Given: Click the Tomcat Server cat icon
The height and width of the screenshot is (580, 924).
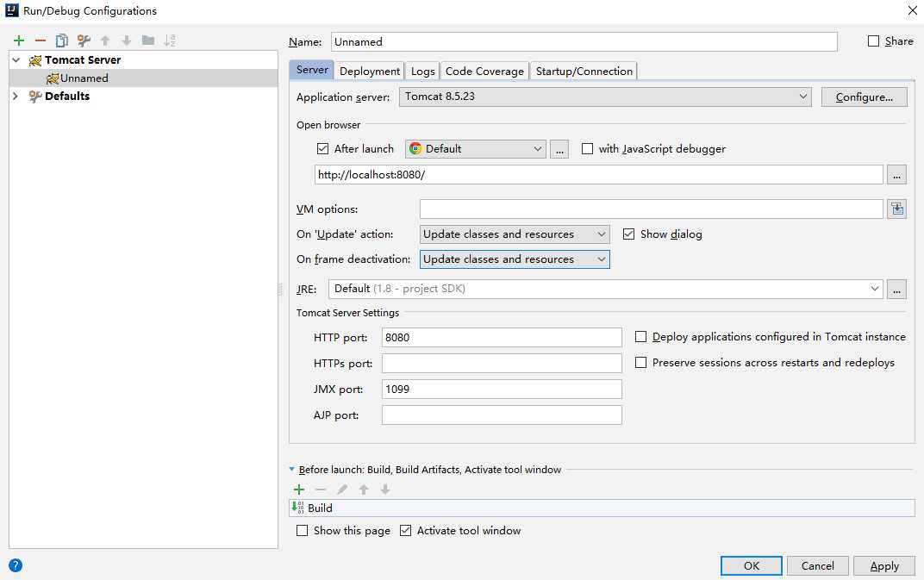Looking at the screenshot, I should click(x=35, y=60).
